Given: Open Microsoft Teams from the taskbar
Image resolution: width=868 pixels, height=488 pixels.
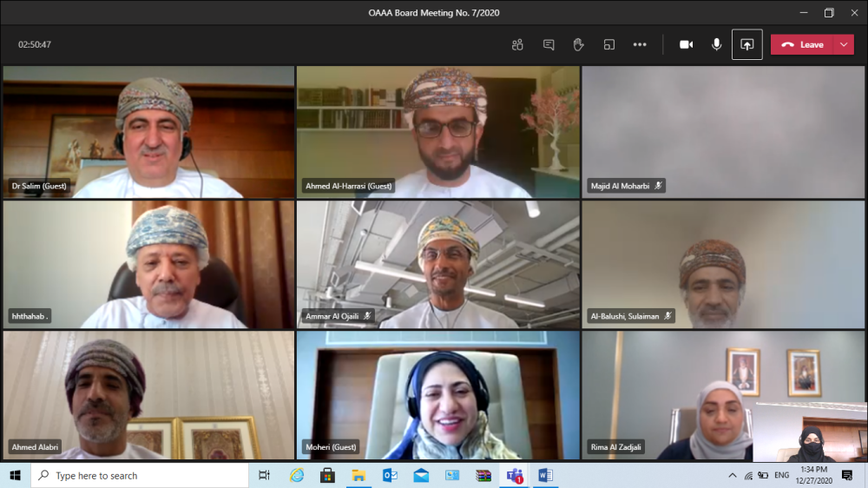Looking at the screenshot, I should (515, 476).
